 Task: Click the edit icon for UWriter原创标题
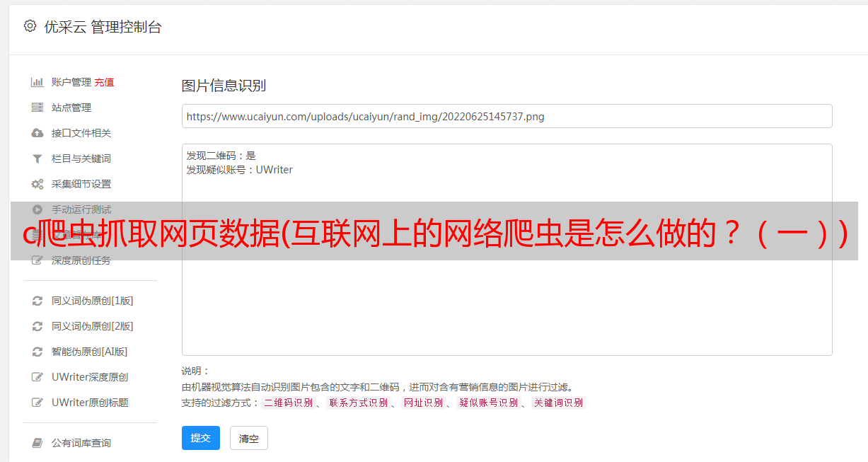point(37,403)
